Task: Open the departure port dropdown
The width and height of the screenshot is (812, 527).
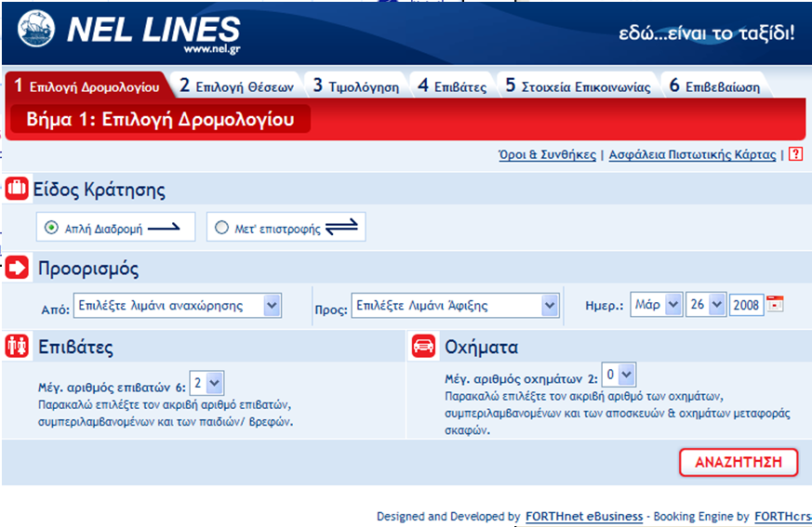Action: point(178,306)
